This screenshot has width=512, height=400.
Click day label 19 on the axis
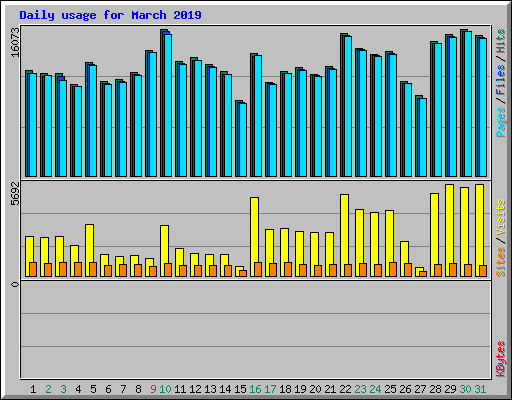coord(300,389)
